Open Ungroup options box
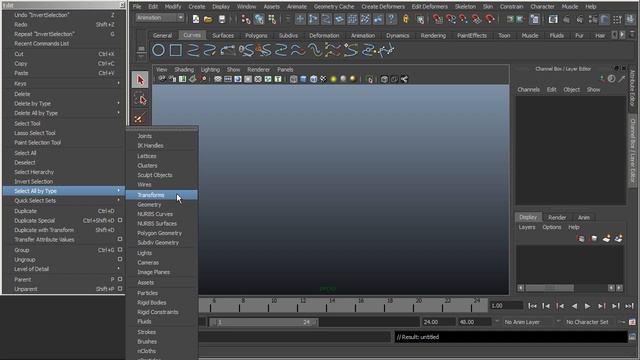 pyautogui.click(x=120, y=259)
